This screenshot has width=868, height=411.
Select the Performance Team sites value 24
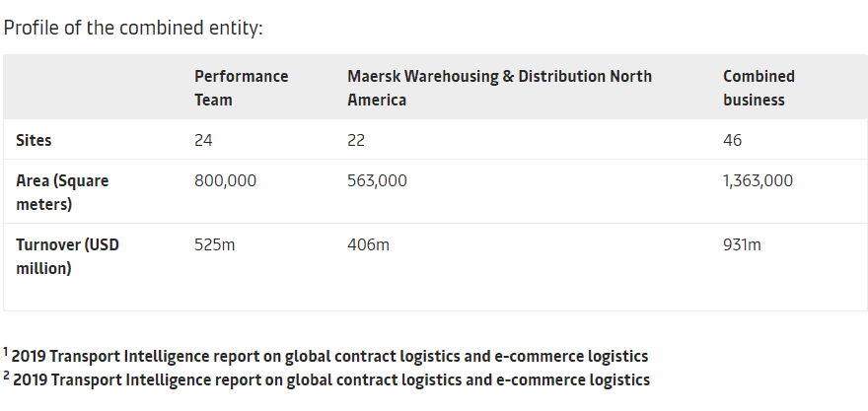(203, 141)
